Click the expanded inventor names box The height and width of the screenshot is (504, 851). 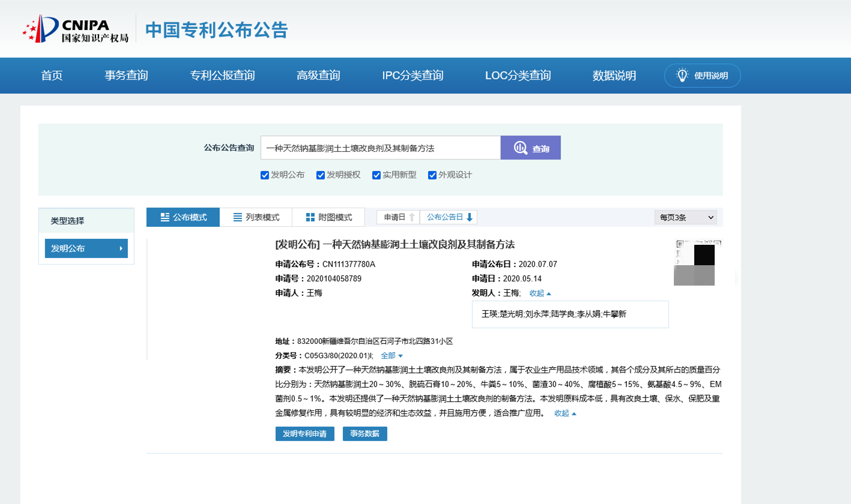[x=570, y=314]
